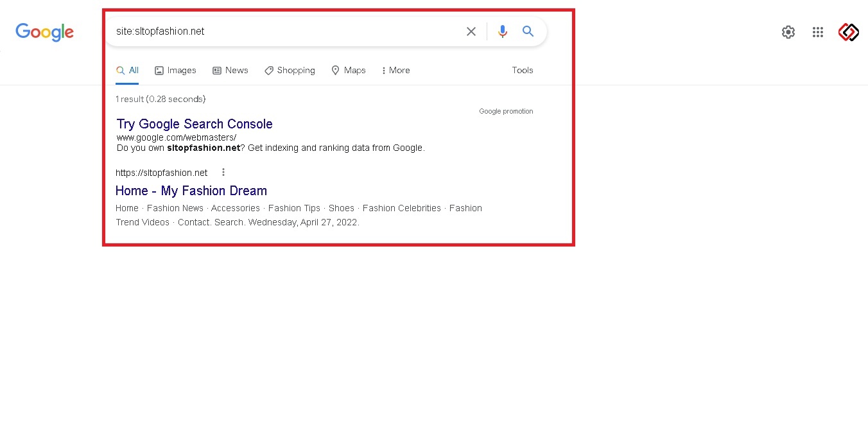The width and height of the screenshot is (868, 425).
Task: Open Google settings gear icon
Action: tap(788, 32)
